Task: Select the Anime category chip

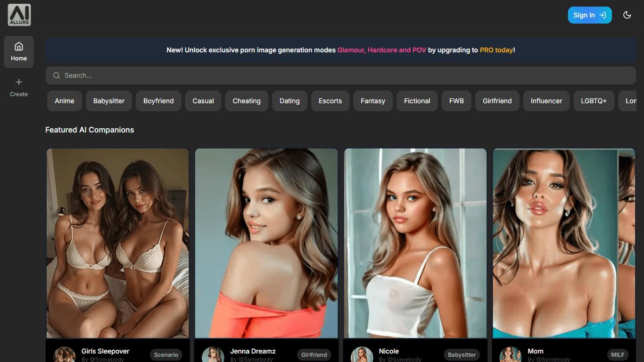Action: pos(65,101)
